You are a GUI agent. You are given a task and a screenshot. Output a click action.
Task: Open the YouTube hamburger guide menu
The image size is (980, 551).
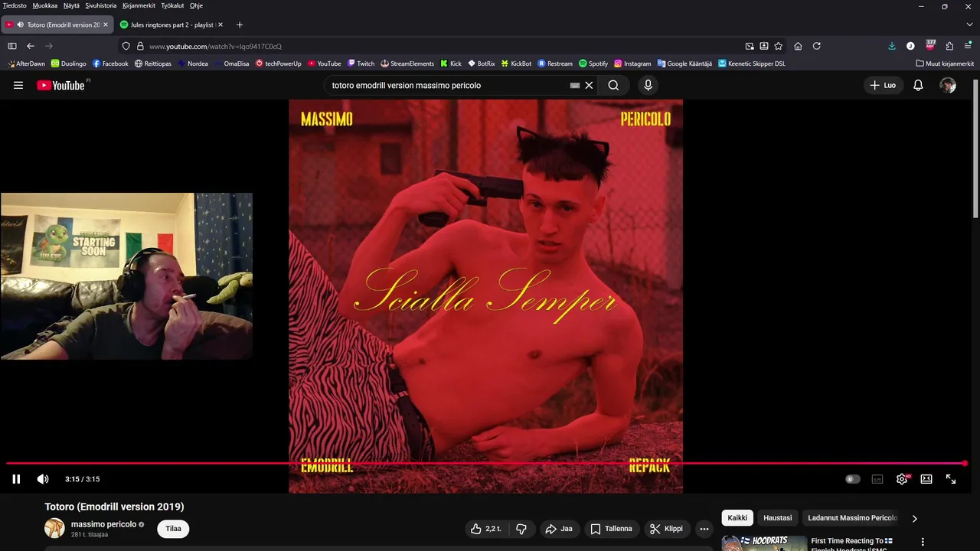click(x=18, y=85)
